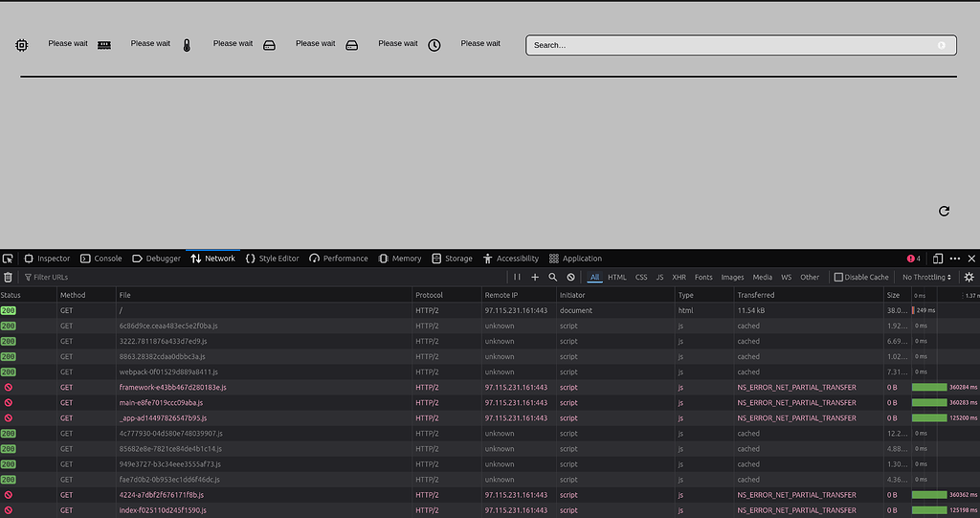
Task: Switch to the Performance tab
Action: tap(339, 259)
